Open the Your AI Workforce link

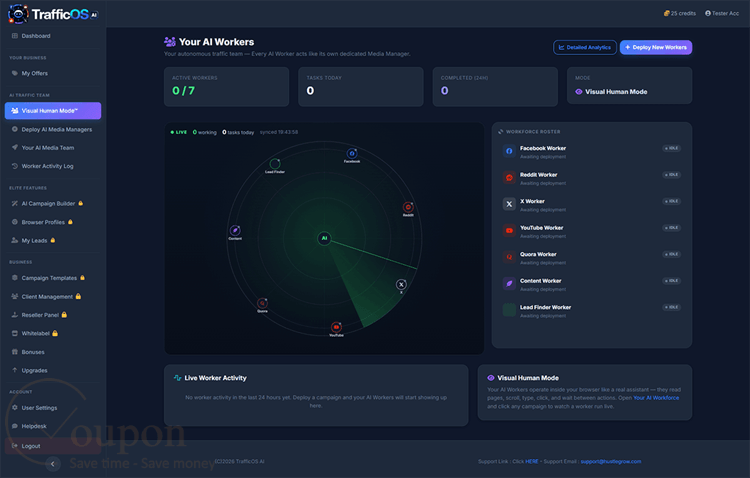(656, 398)
